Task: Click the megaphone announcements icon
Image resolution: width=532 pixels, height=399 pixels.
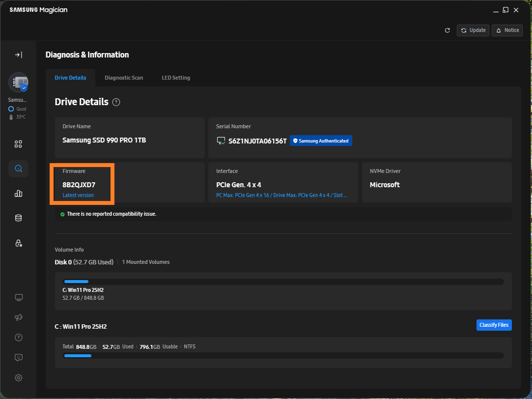Action: [18, 317]
